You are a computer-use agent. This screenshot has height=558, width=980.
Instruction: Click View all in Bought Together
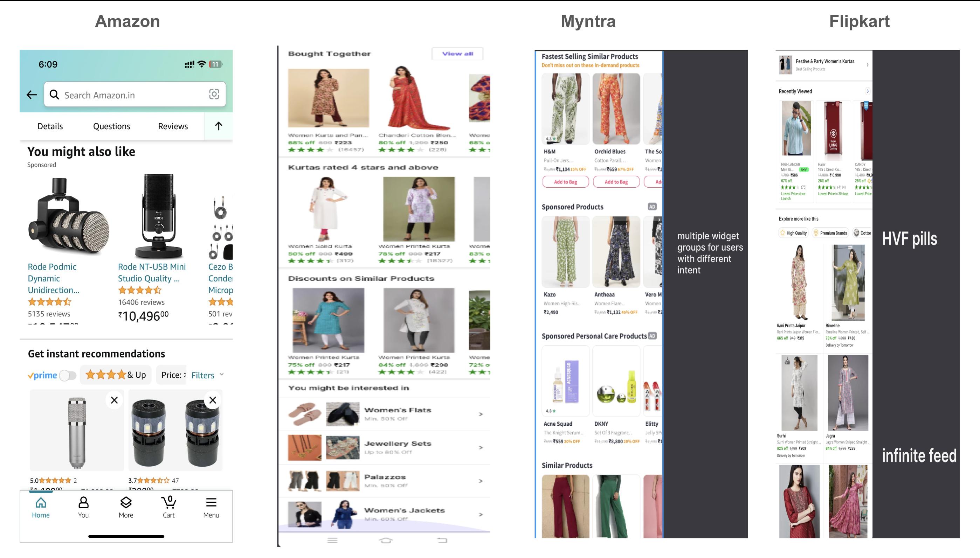click(x=457, y=54)
